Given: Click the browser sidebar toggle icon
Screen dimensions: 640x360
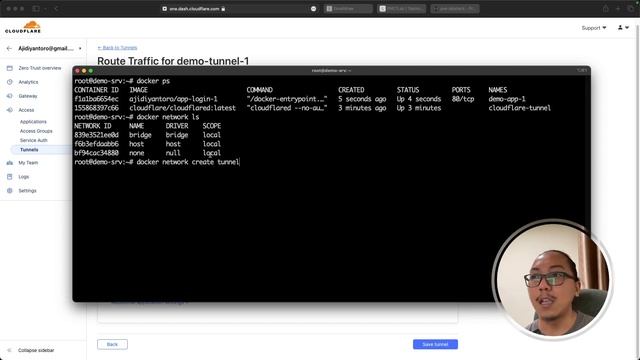Looking at the screenshot, I should click(x=36, y=9).
